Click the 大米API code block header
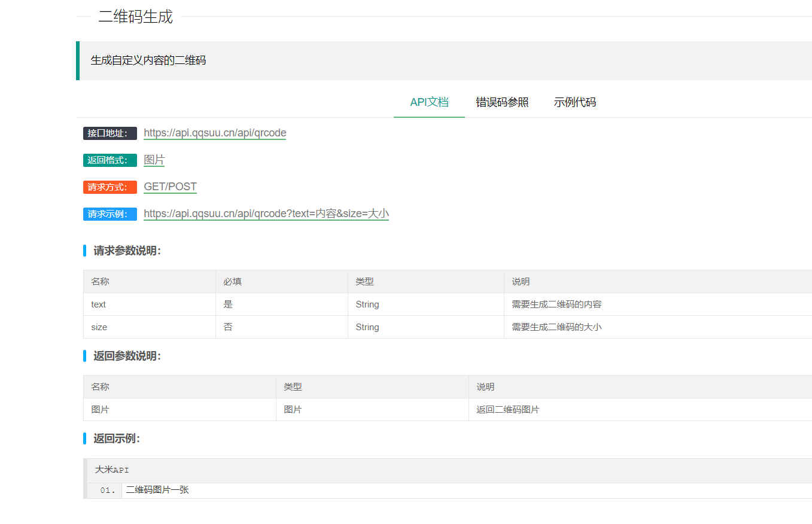812x524 pixels. (x=112, y=470)
